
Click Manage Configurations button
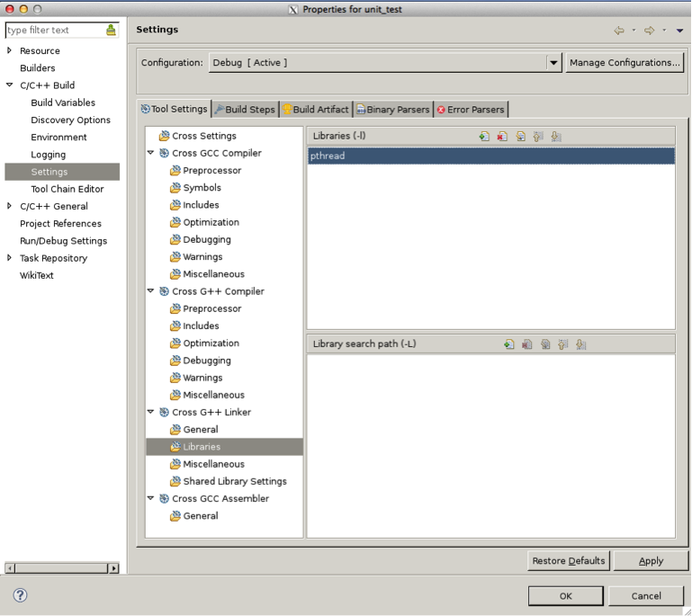pyautogui.click(x=625, y=63)
